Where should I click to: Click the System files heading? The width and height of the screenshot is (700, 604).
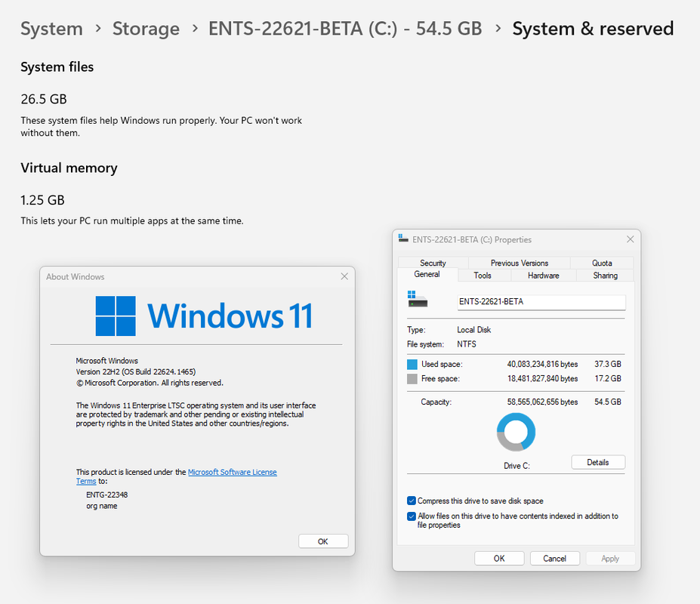click(x=57, y=67)
